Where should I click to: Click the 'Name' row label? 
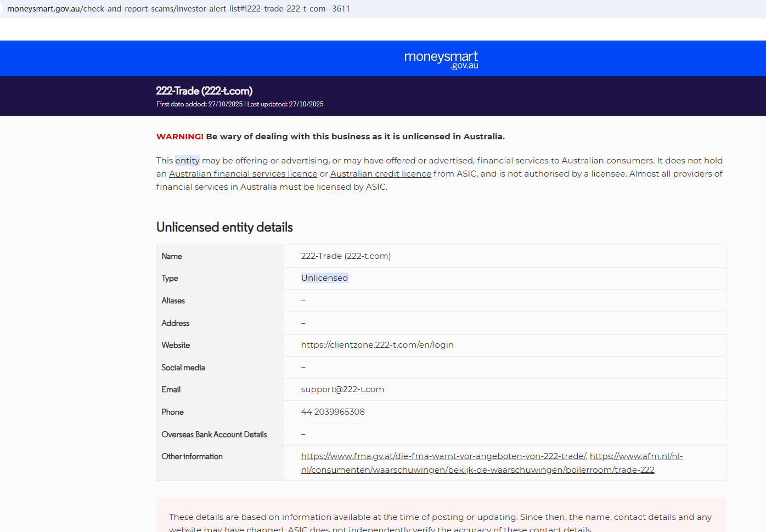[172, 256]
